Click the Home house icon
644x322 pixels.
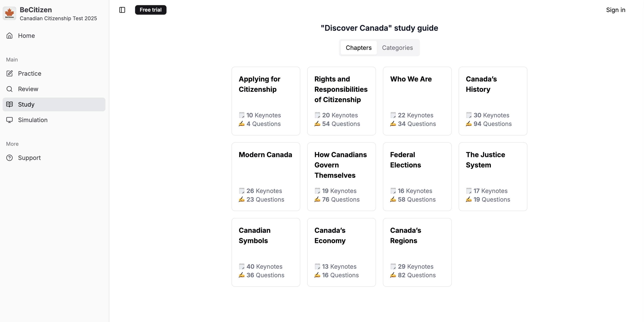(x=10, y=36)
